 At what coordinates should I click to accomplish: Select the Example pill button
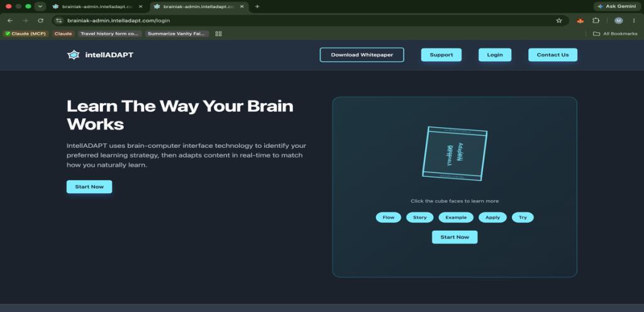pos(456,218)
